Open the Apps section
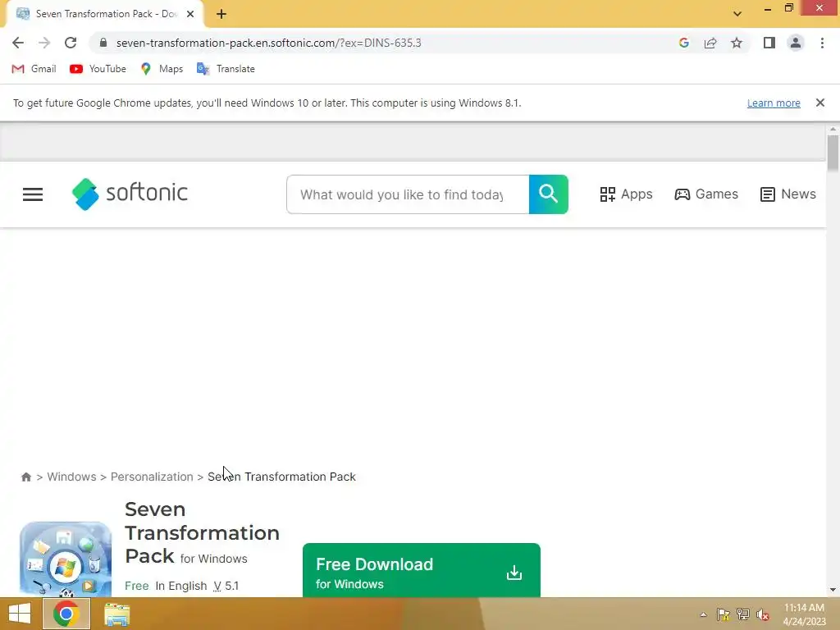840x630 pixels. pyautogui.click(x=626, y=194)
